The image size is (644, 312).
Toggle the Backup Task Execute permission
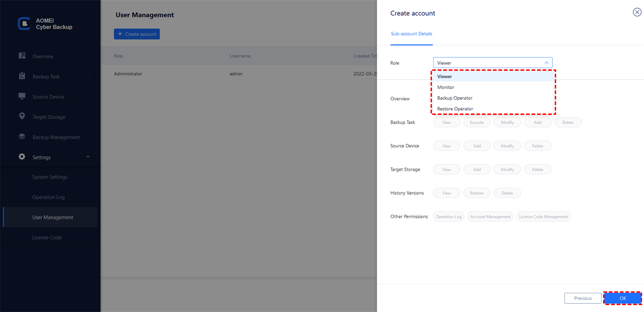click(477, 123)
